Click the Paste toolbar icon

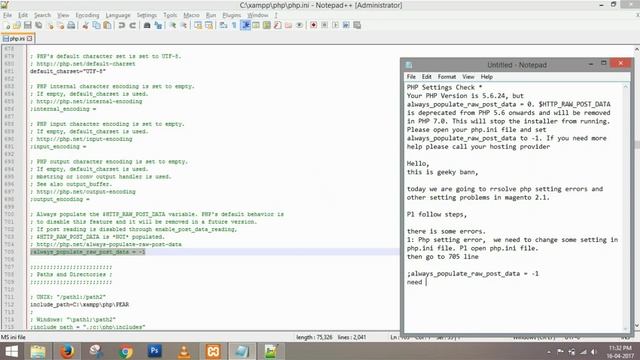107,25
